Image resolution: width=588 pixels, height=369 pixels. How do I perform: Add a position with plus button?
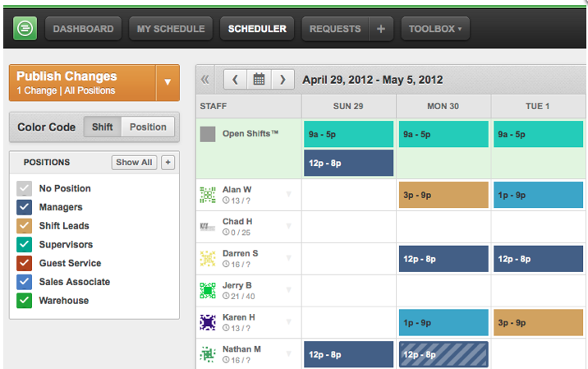(168, 163)
